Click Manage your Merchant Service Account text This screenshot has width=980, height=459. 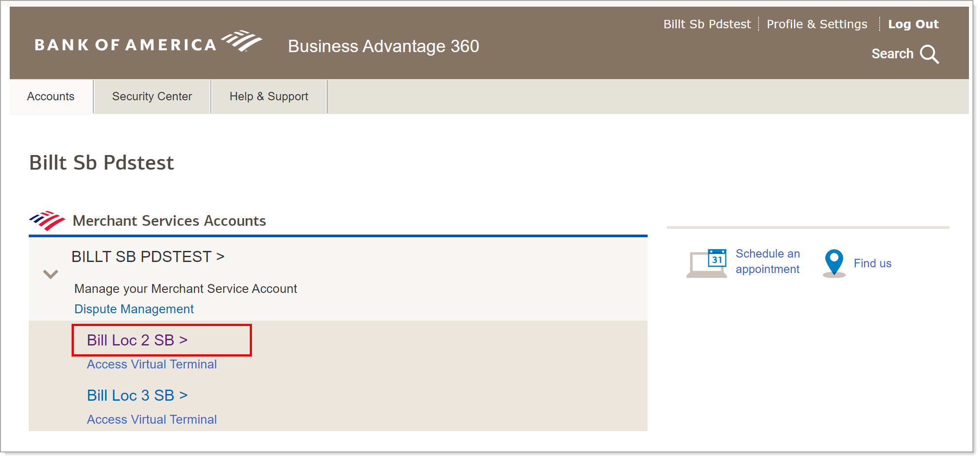(x=186, y=288)
